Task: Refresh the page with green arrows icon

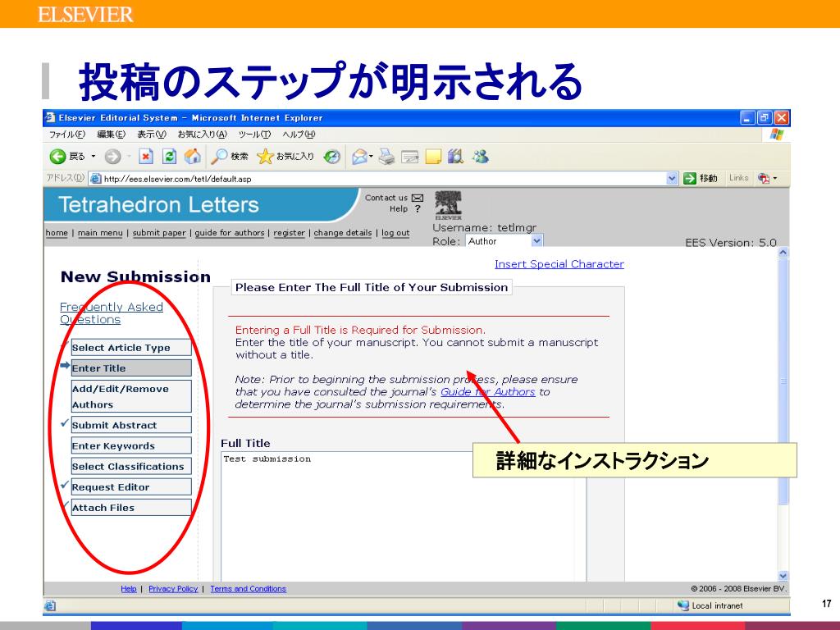Action: pos(169,157)
